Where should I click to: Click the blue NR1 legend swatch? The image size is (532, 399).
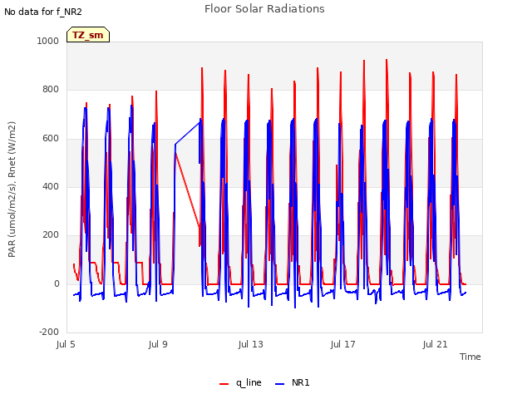click(279, 384)
